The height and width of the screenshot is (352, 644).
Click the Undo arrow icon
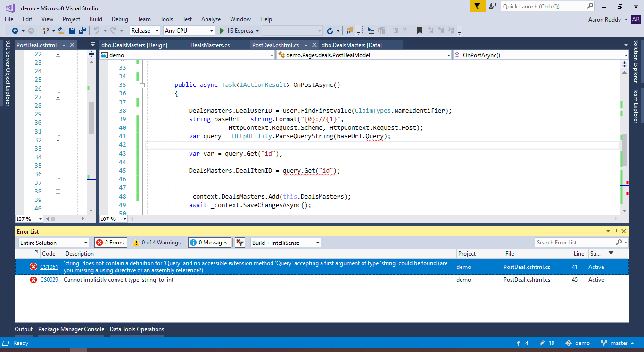96,31
